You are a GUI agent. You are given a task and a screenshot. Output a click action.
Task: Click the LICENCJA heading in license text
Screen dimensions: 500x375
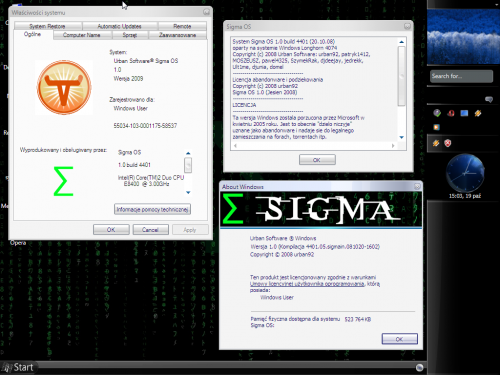click(244, 105)
